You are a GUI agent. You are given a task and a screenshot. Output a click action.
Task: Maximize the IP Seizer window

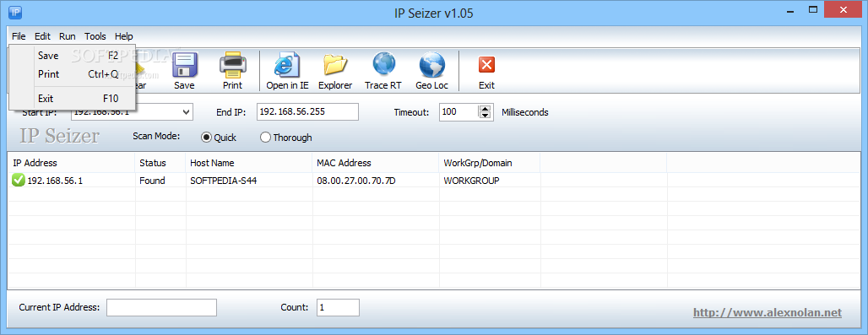tap(813, 9)
